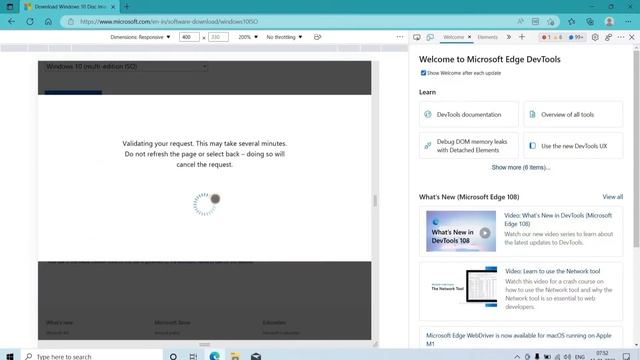Close the DevTools panel
The width and height of the screenshot is (640, 360).
tap(632, 37)
